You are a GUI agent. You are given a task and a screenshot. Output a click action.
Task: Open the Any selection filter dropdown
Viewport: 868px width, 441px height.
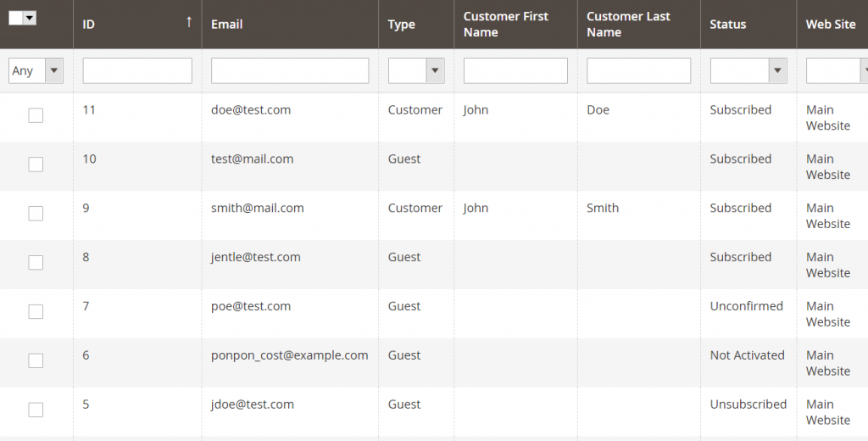(36, 71)
